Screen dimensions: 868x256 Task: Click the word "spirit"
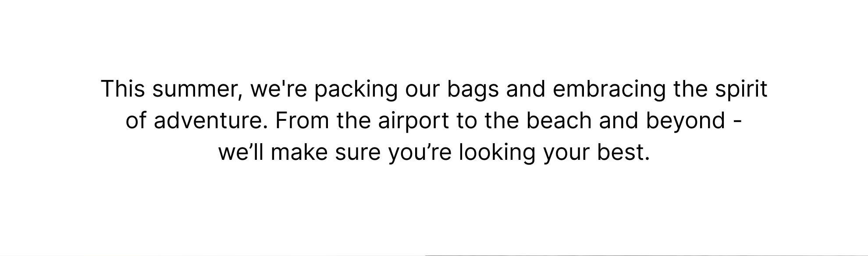coord(741,90)
